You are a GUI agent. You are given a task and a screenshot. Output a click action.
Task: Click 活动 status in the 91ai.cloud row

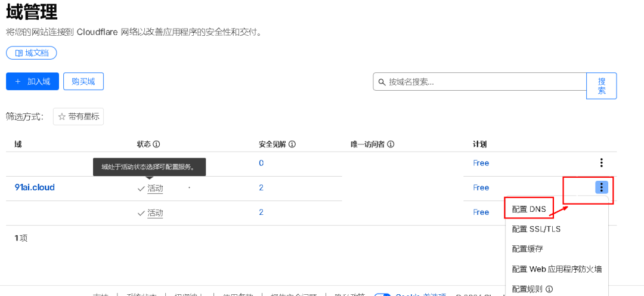(x=155, y=189)
